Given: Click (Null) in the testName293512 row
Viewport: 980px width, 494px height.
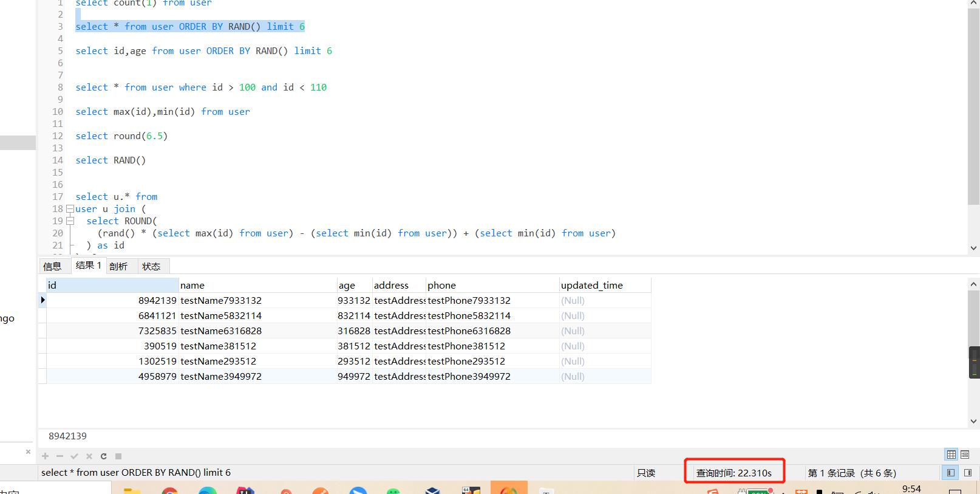Looking at the screenshot, I should point(605,361).
